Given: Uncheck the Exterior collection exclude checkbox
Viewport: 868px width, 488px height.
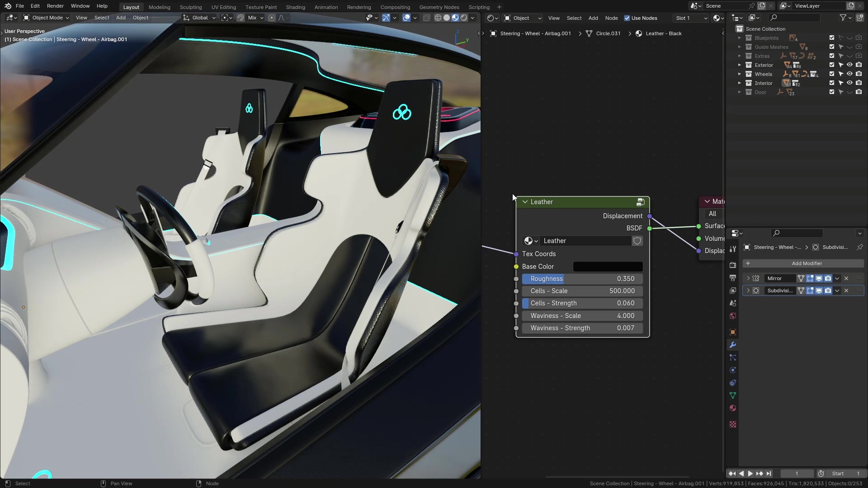Looking at the screenshot, I should click(832, 65).
